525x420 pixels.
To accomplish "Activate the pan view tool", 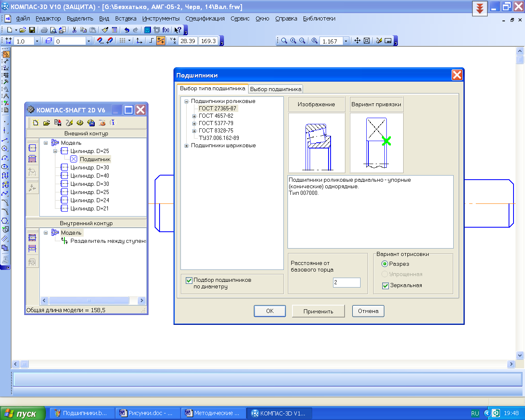I will point(357,41).
